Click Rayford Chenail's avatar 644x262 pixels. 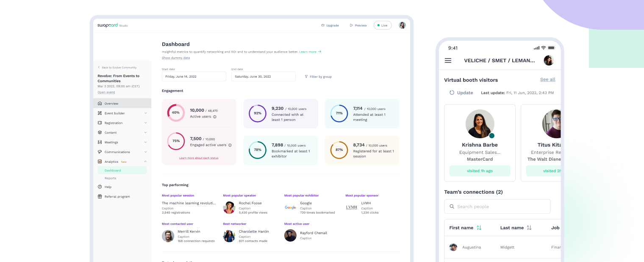[x=290, y=235]
